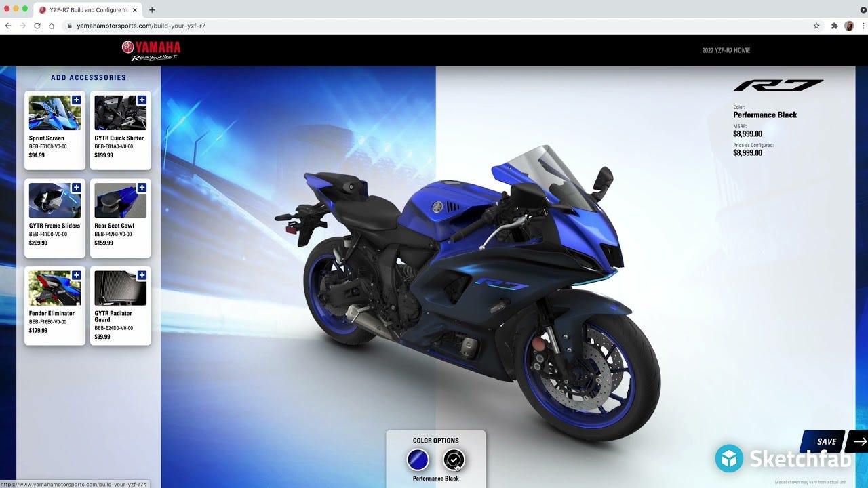Add GYTR Frame Sliders using plus icon
Screen dimensions: 868x488
click(76, 188)
